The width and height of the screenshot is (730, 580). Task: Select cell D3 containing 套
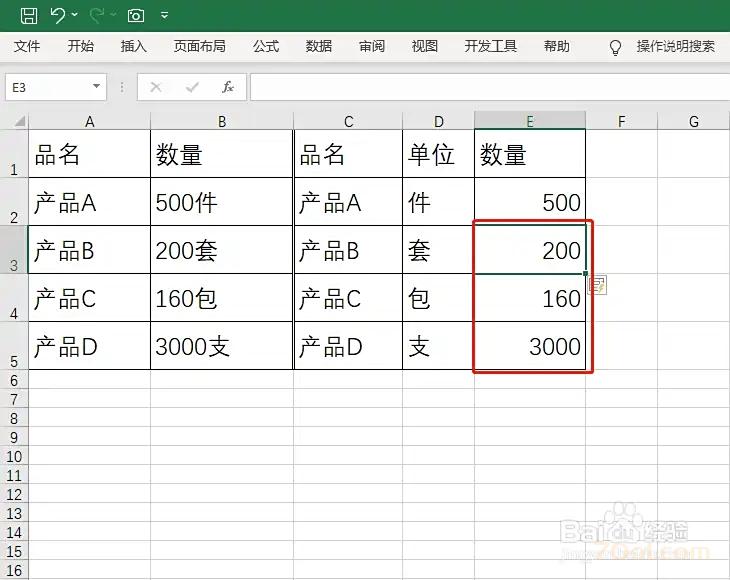click(x=439, y=250)
